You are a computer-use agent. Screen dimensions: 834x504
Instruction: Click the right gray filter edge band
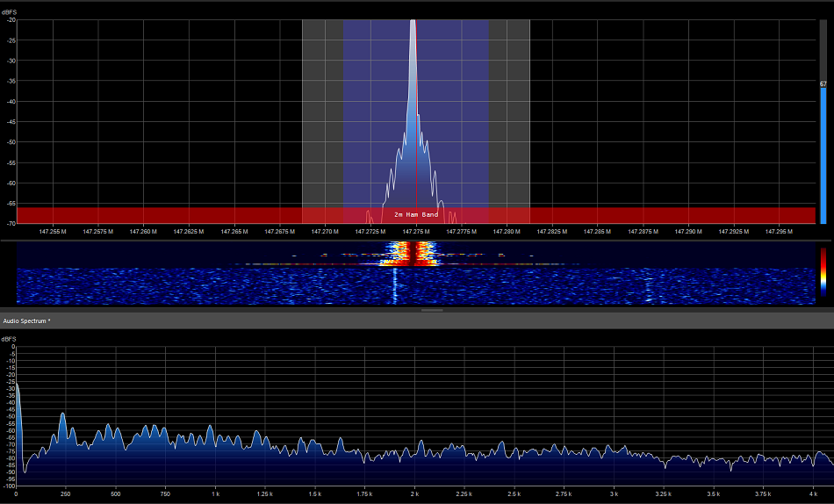[x=509, y=114]
